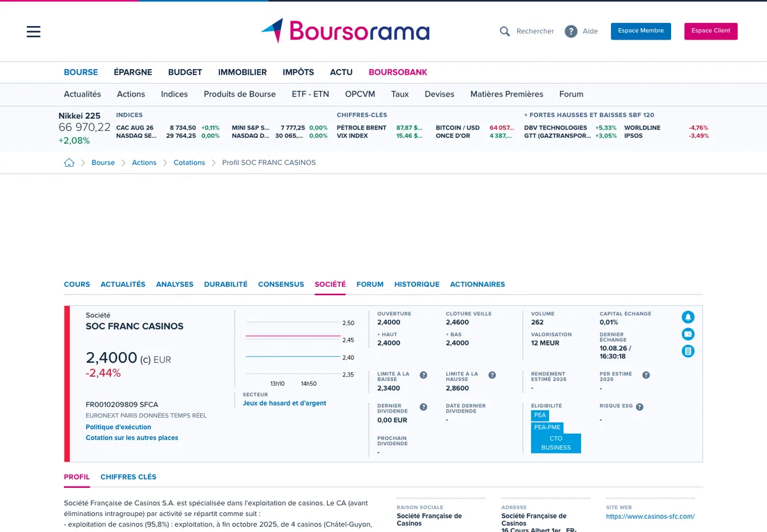Select the IMPÔTS main menu
767x532 pixels.
298,72
